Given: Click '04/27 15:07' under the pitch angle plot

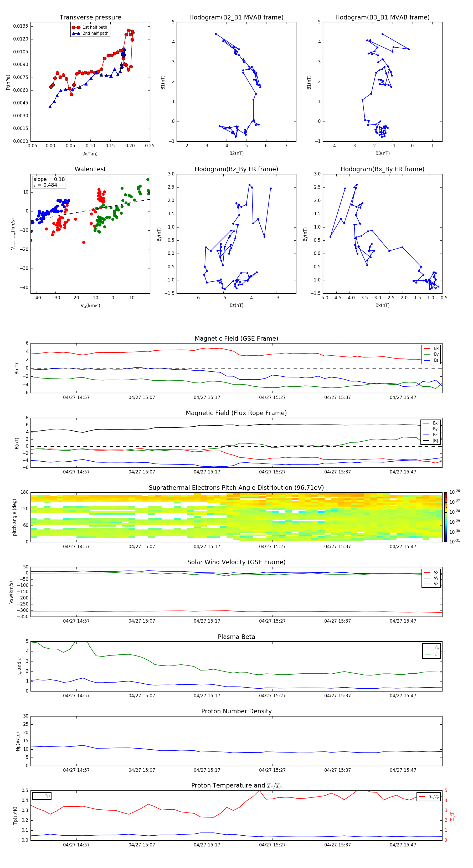Looking at the screenshot, I should coord(142,547).
